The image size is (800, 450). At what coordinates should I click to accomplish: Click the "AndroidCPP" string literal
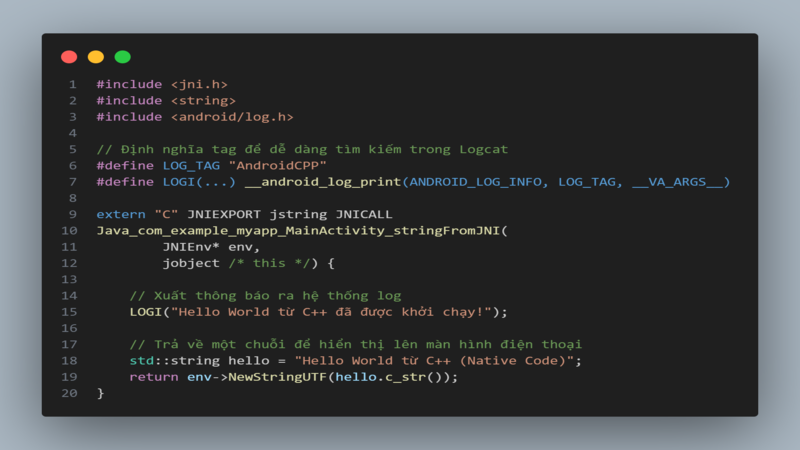click(278, 166)
